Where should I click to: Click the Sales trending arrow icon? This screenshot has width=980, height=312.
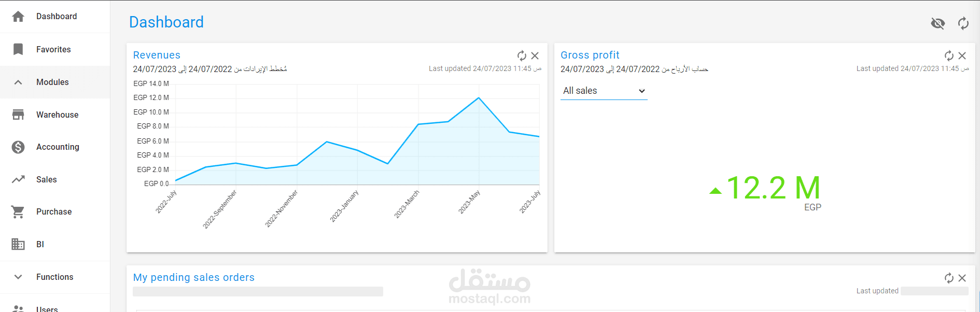click(x=18, y=179)
